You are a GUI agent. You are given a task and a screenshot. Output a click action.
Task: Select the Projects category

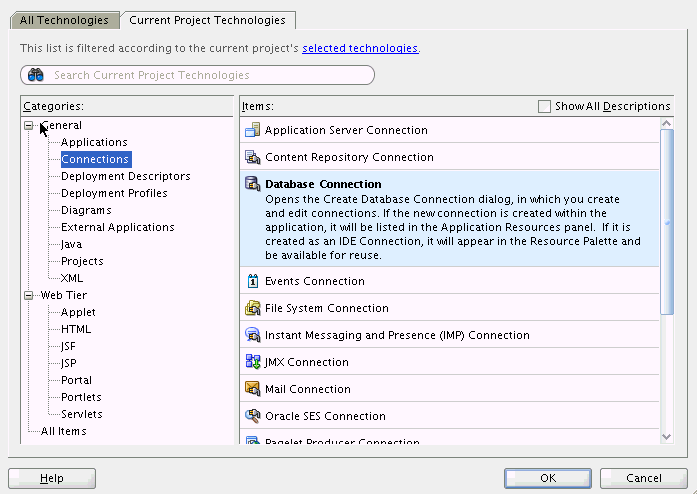82,261
